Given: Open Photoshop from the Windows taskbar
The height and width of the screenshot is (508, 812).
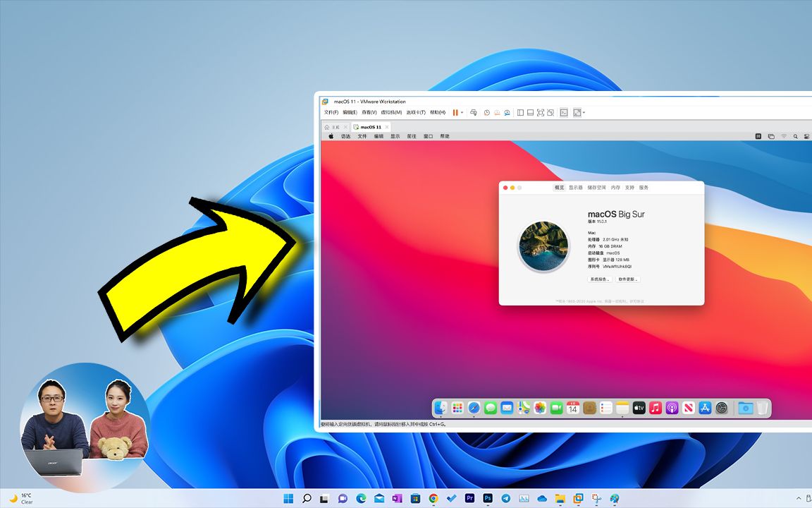Looking at the screenshot, I should point(488,498).
